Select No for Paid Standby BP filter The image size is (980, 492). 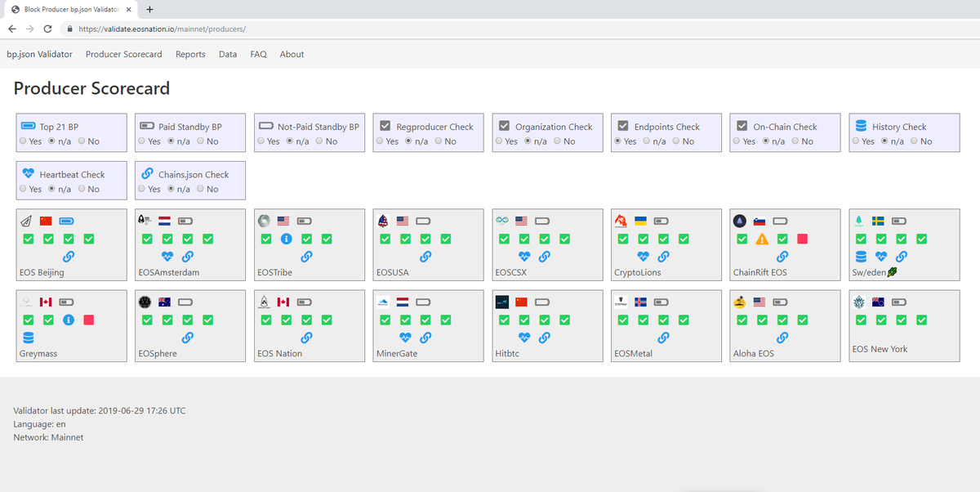pos(200,141)
